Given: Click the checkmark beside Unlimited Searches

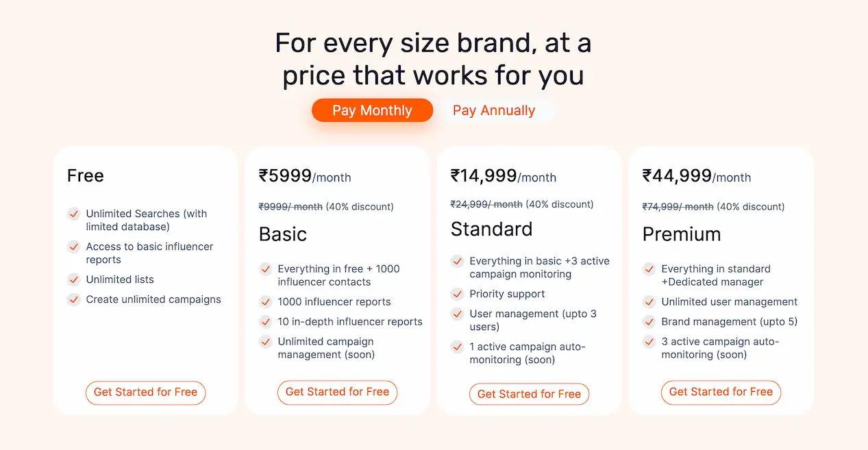Looking at the screenshot, I should pyautogui.click(x=73, y=214).
